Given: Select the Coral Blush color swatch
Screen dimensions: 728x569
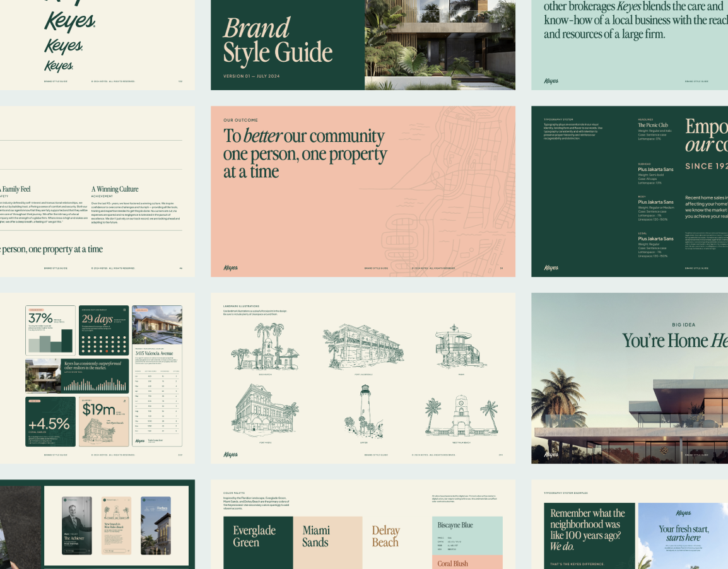Looking at the screenshot, I should click(467, 563).
